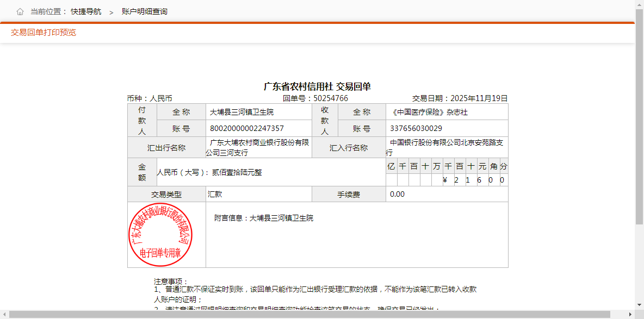644x319 pixels.
Task: Click the 交易日期 2025年11月19日 text
Action: (475, 98)
